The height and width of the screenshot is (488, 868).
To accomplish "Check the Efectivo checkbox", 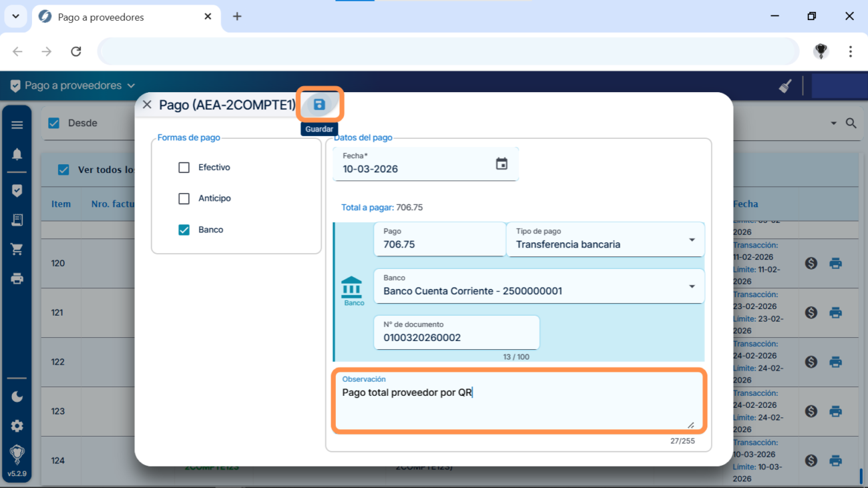I will 184,168.
